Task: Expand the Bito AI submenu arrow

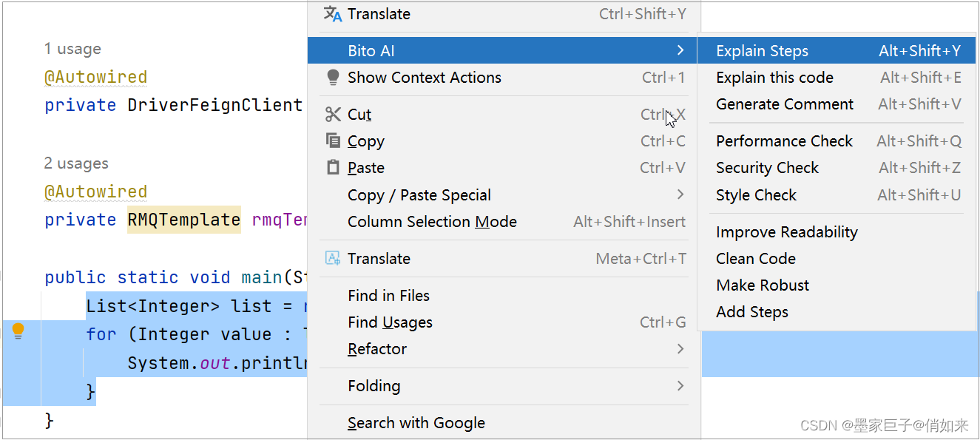Action: pos(680,50)
